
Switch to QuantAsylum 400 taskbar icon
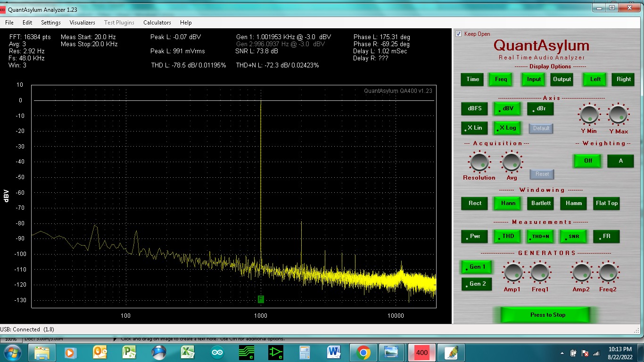point(421,352)
